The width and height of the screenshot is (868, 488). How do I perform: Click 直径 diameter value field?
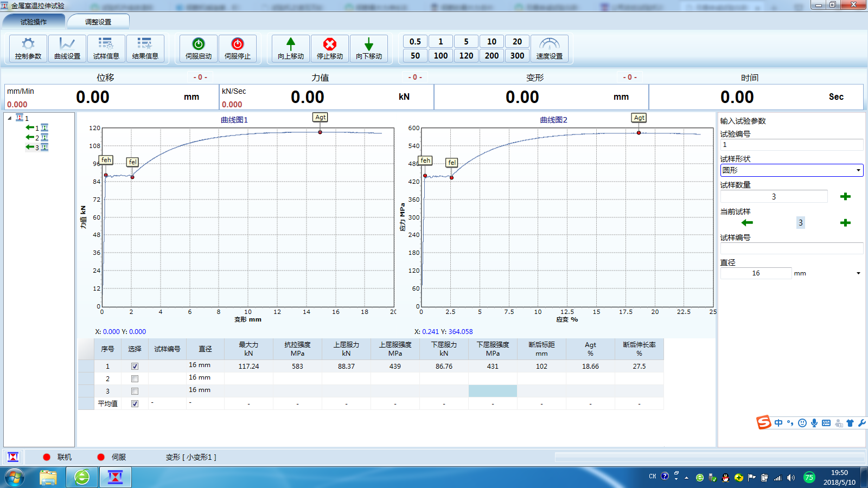(x=756, y=273)
